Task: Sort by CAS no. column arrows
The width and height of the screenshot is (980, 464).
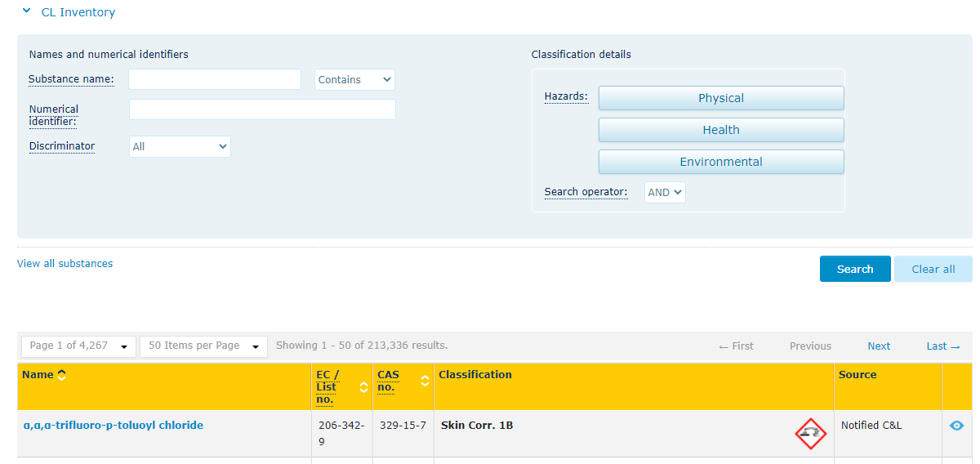Action: 425,381
